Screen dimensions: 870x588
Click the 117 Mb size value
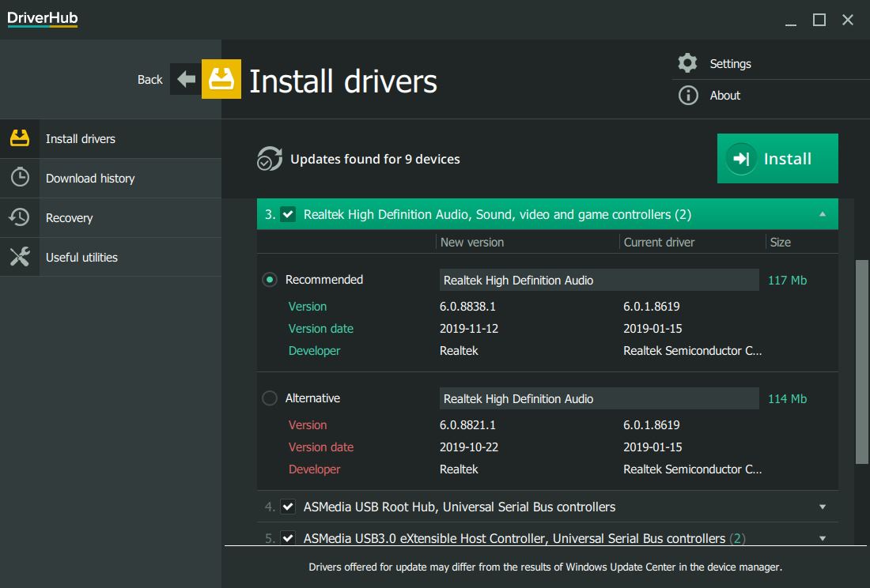click(x=787, y=280)
